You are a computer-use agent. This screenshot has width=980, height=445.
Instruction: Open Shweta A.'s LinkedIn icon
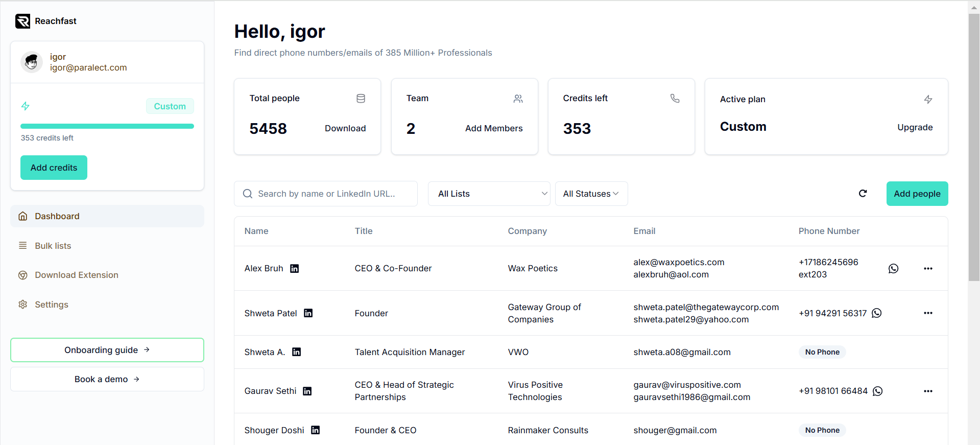pos(297,352)
